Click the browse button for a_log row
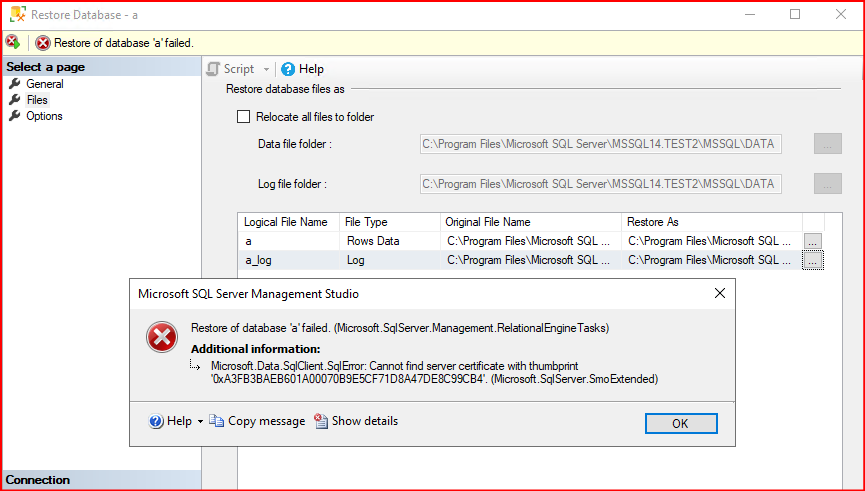865x491 pixels. point(813,260)
